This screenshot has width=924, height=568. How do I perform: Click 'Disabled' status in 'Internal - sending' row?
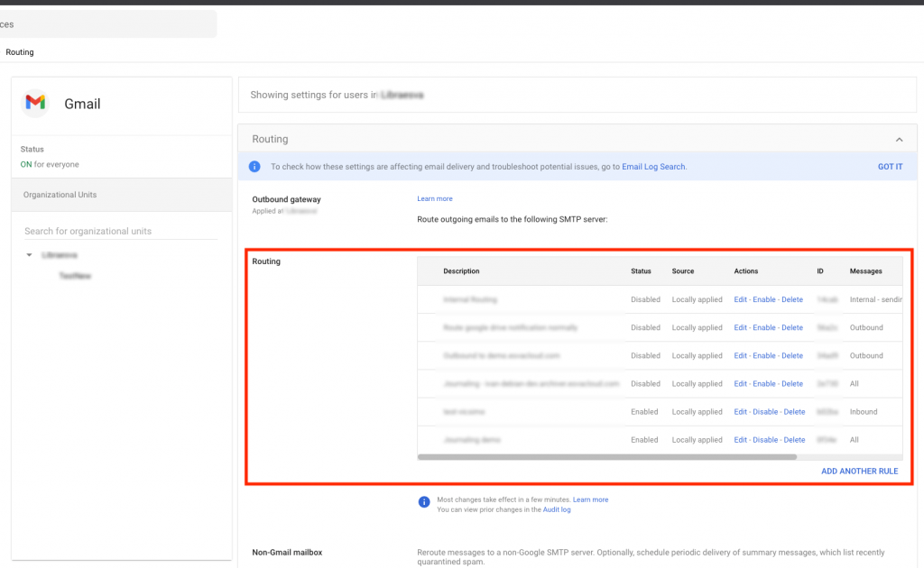(x=645, y=299)
